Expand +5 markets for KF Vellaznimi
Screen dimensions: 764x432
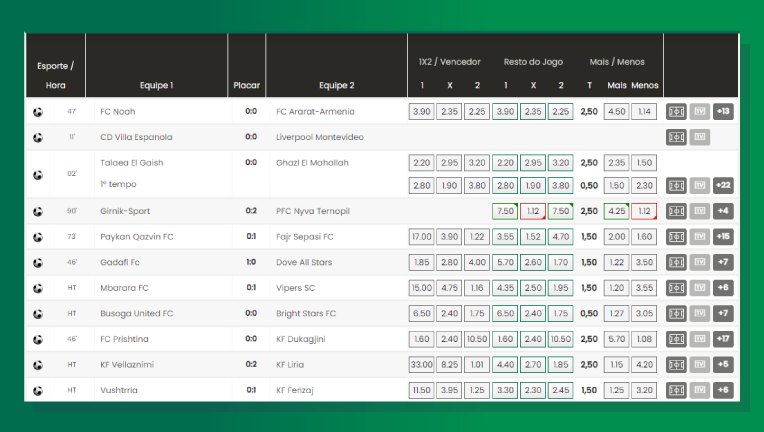[723, 364]
